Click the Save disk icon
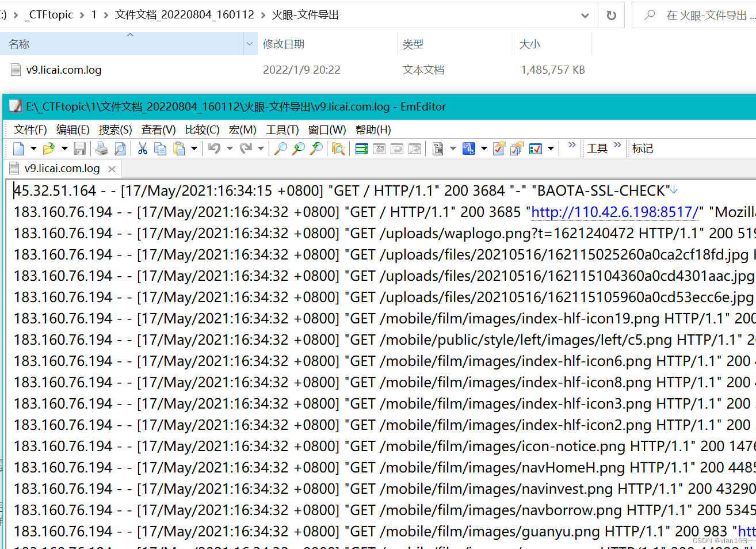This screenshot has height=549, width=756. (79, 149)
